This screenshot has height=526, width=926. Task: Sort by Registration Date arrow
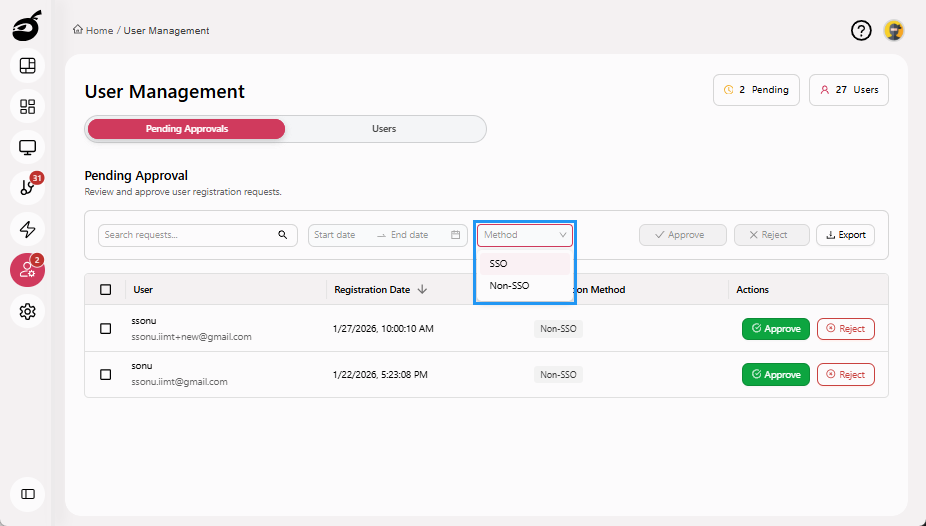click(x=422, y=289)
